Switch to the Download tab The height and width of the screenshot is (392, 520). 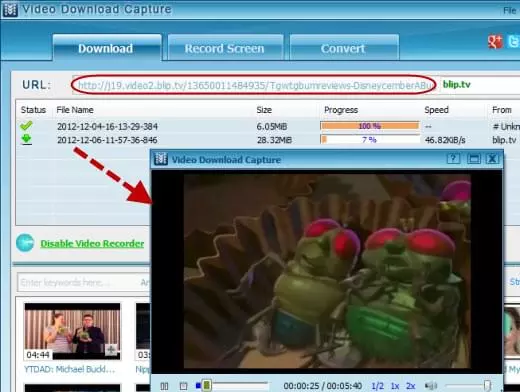(x=107, y=48)
